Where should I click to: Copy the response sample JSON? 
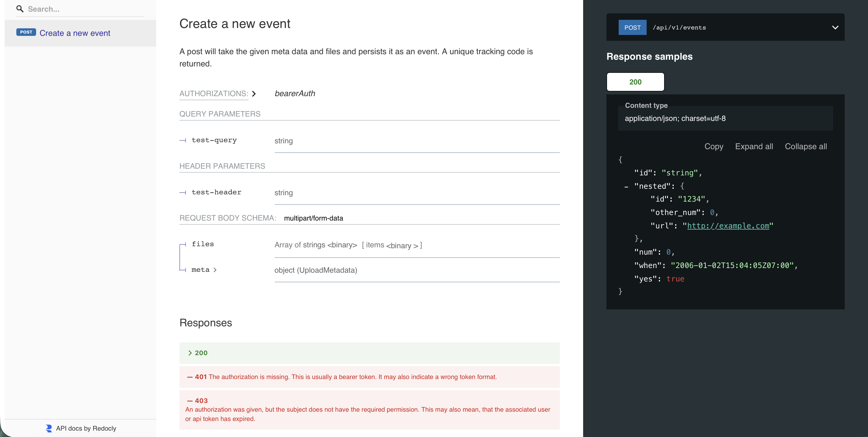[713, 147]
